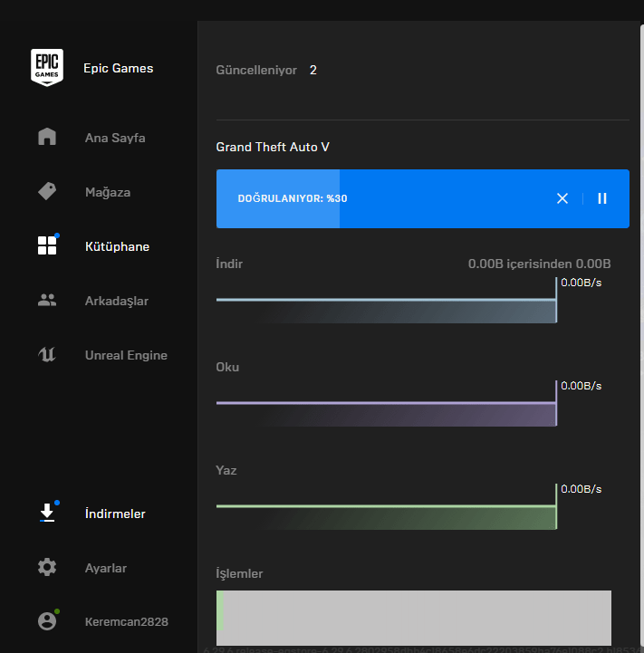Image resolution: width=644 pixels, height=653 pixels.
Task: Open Arkadaşlar via the people icon
Action: pyautogui.click(x=47, y=301)
